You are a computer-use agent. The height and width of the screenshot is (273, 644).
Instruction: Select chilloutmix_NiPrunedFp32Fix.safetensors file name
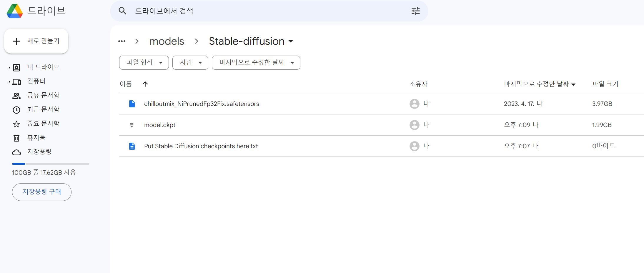tap(202, 104)
